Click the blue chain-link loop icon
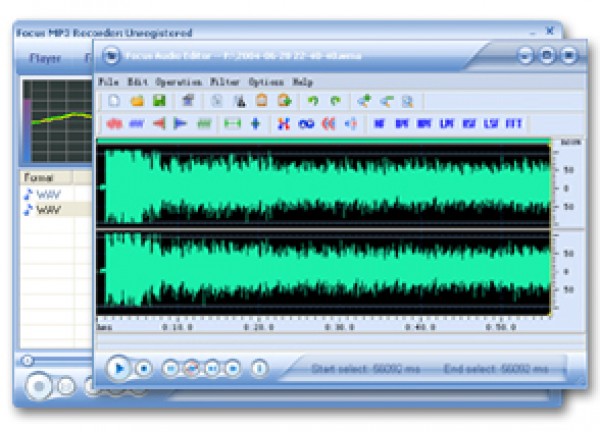This screenshot has width=600, height=432. tap(306, 124)
